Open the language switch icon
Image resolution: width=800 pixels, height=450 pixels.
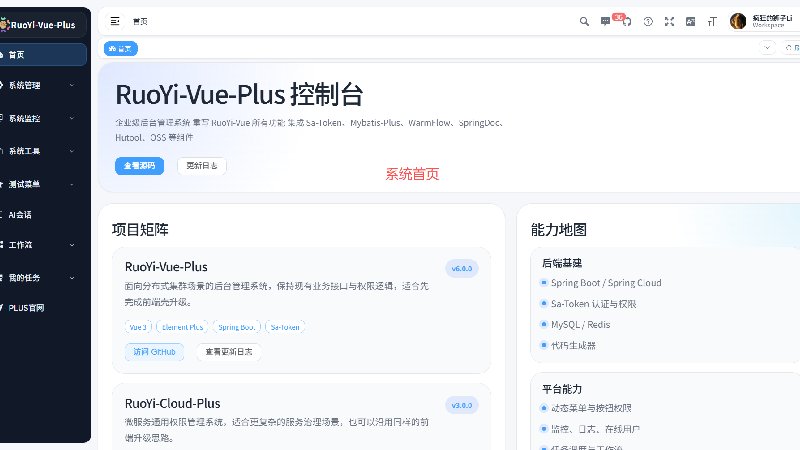(690, 21)
